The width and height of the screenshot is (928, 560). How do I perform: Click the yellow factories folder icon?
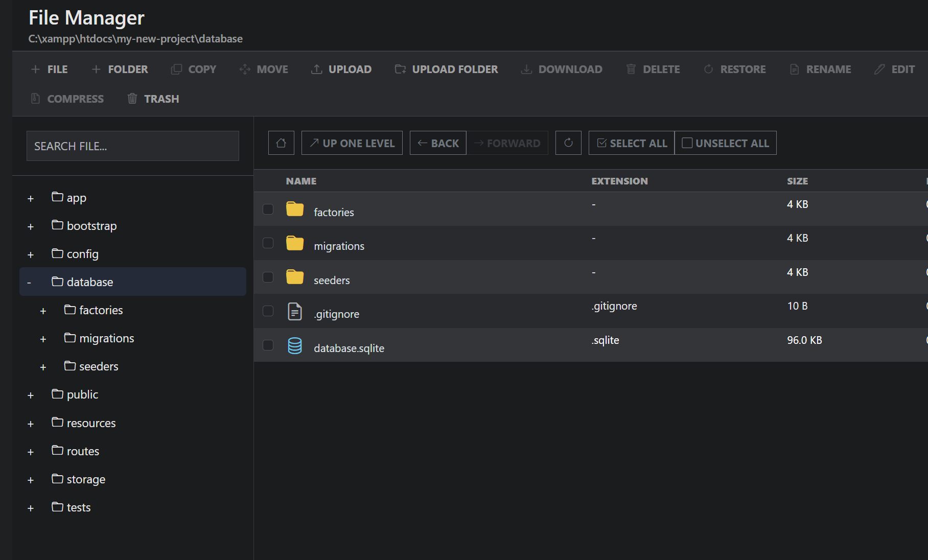point(295,209)
